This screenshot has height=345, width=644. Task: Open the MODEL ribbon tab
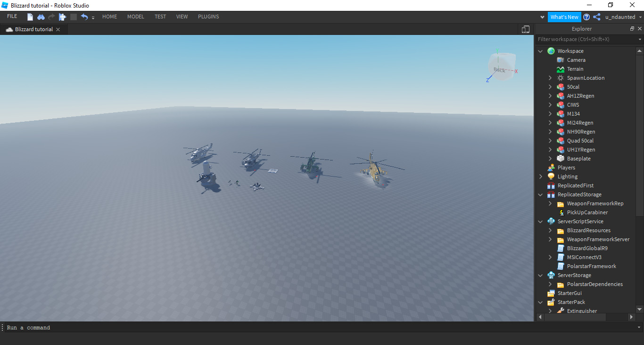tap(136, 17)
